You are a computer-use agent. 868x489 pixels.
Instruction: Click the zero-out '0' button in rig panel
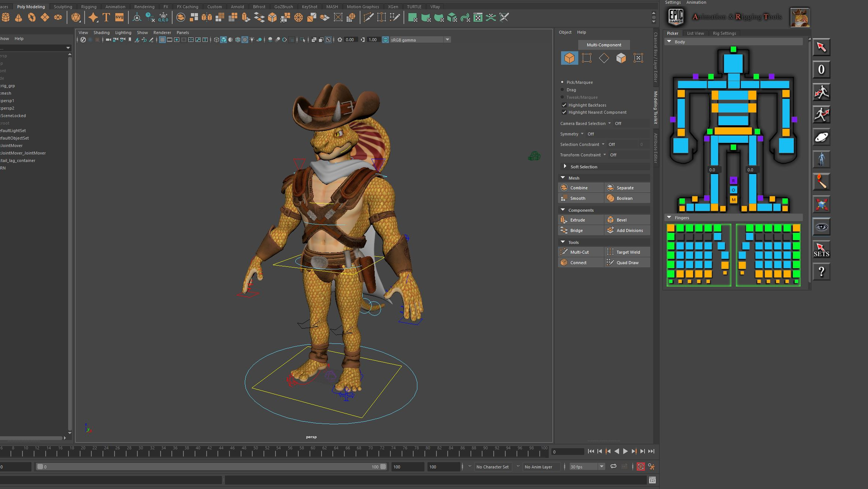coord(821,70)
